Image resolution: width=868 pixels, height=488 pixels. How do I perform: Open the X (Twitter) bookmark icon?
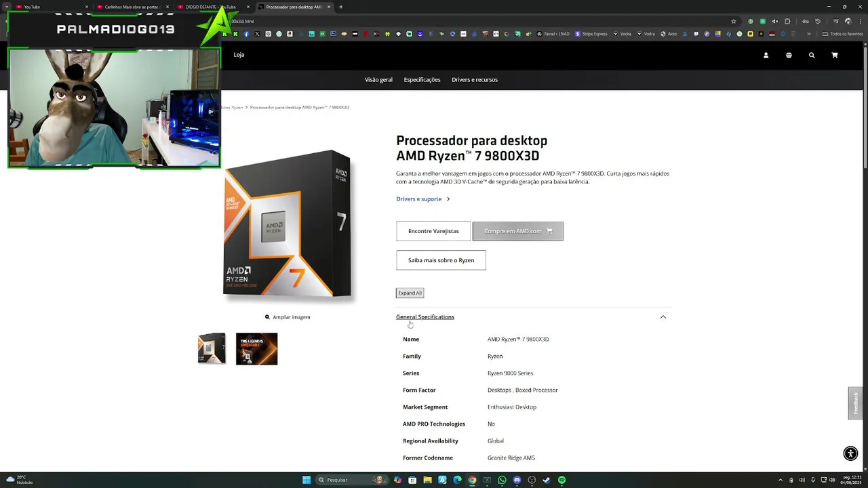click(257, 34)
